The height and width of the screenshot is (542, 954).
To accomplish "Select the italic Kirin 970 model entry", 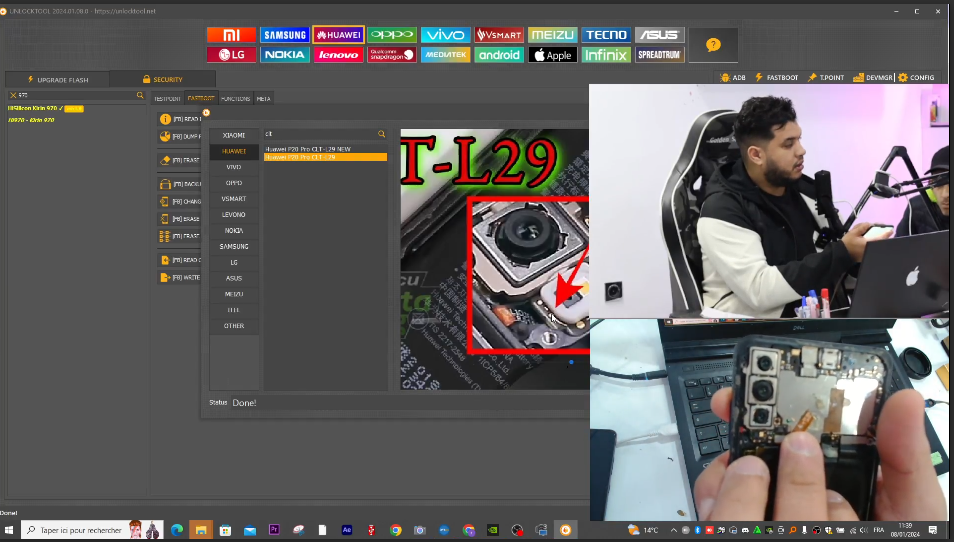I will [x=31, y=120].
